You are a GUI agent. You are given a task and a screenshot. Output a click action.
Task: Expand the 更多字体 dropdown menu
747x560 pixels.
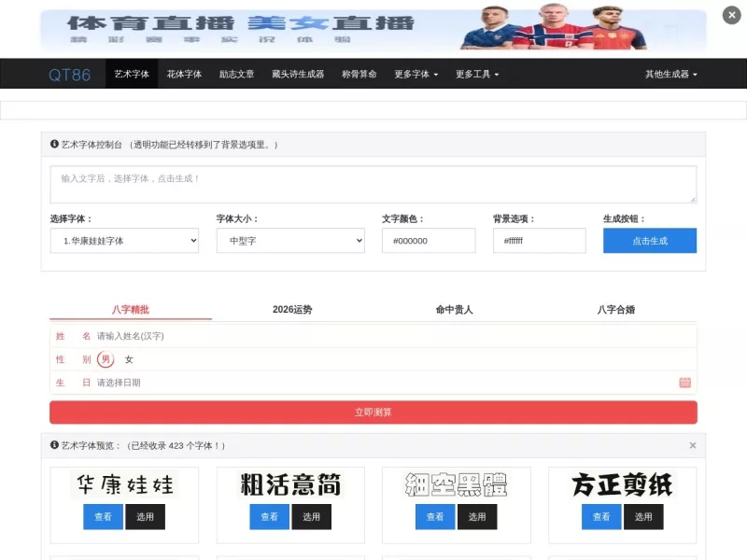(416, 74)
